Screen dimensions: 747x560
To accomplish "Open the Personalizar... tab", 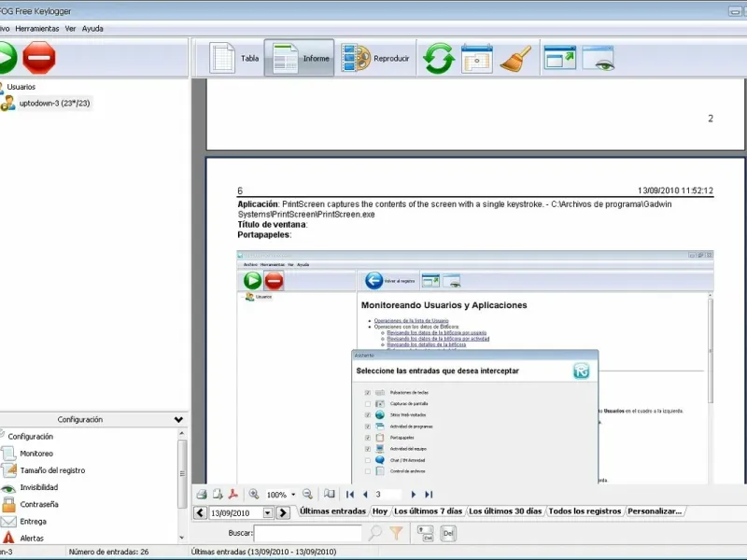I will point(655,511).
